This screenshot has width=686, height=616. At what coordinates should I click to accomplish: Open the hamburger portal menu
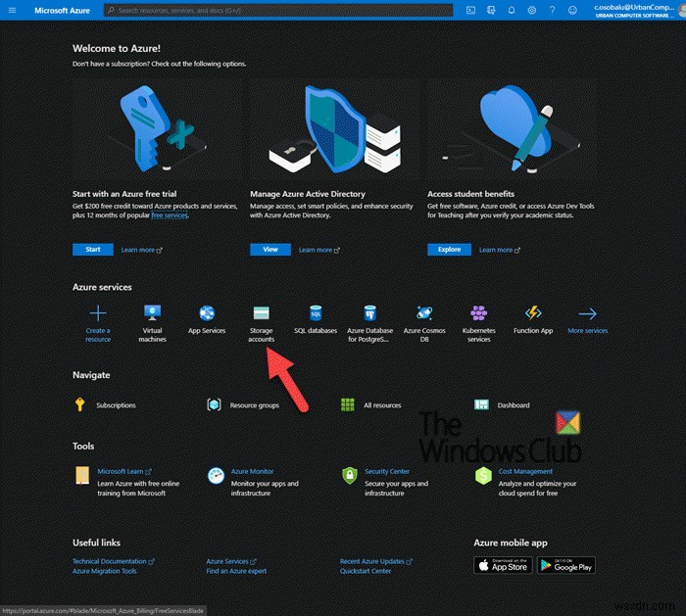click(x=12, y=10)
